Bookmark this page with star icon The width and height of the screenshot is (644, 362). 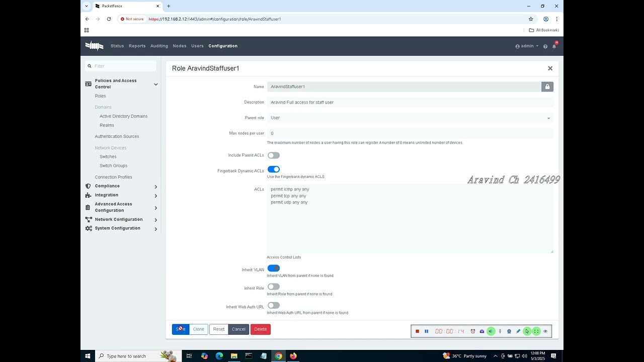[531, 19]
